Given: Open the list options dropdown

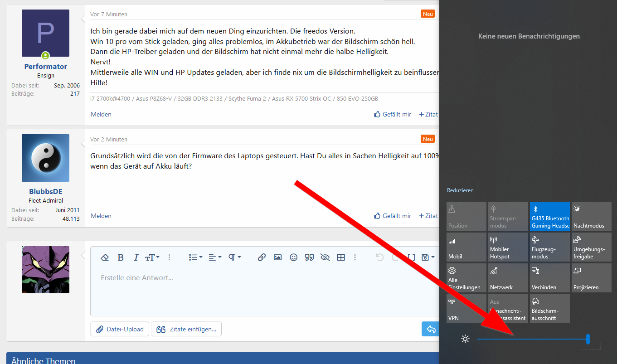Looking at the screenshot, I should [195, 257].
